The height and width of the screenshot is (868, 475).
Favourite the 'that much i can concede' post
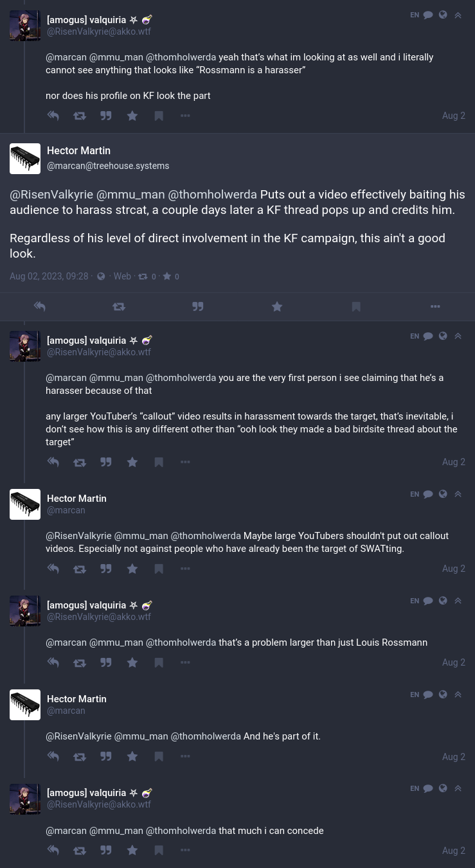[132, 851]
